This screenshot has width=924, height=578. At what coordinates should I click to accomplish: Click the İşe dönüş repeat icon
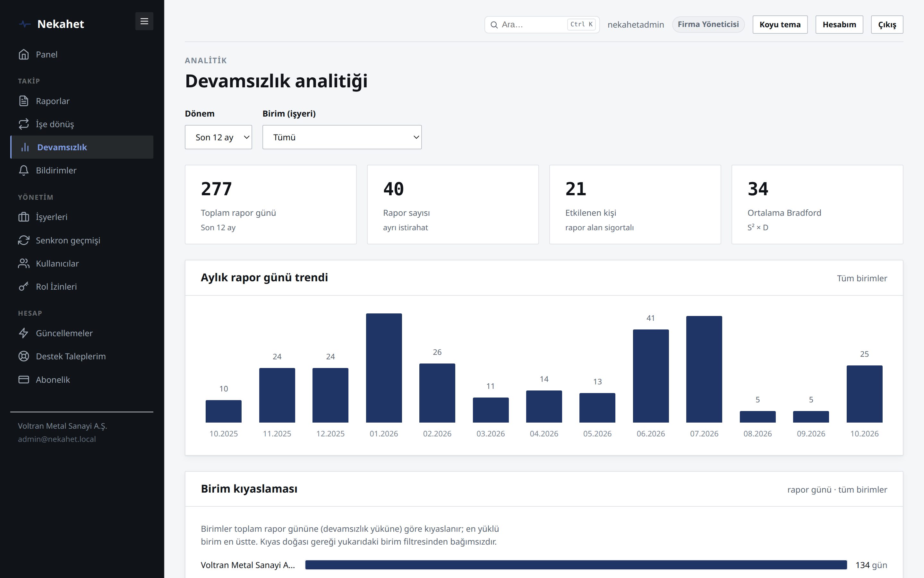click(x=24, y=124)
